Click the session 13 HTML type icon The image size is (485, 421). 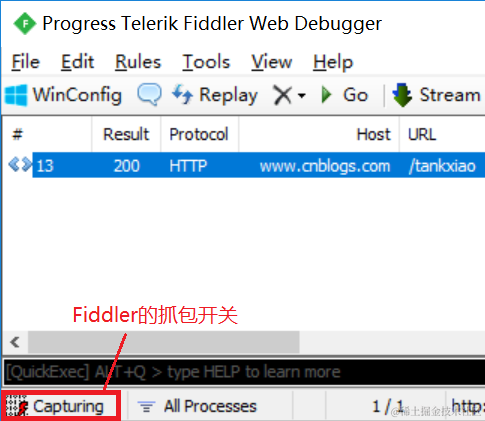pyautogui.click(x=20, y=165)
